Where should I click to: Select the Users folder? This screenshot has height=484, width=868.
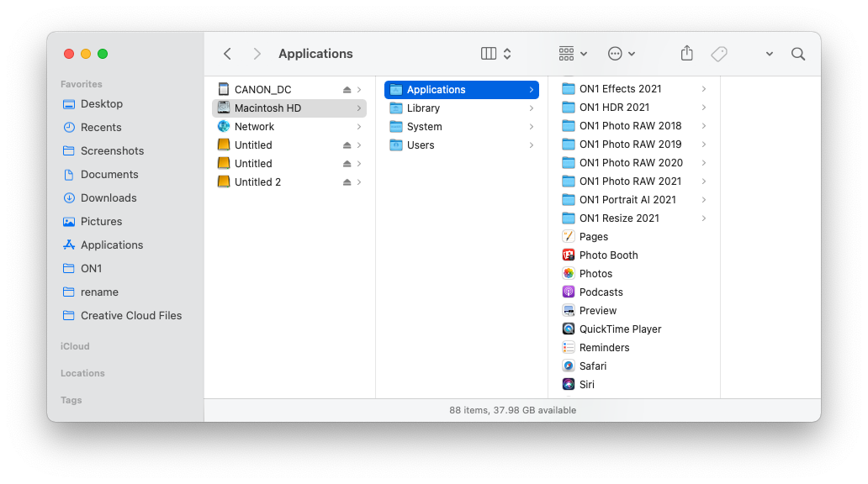(x=421, y=145)
